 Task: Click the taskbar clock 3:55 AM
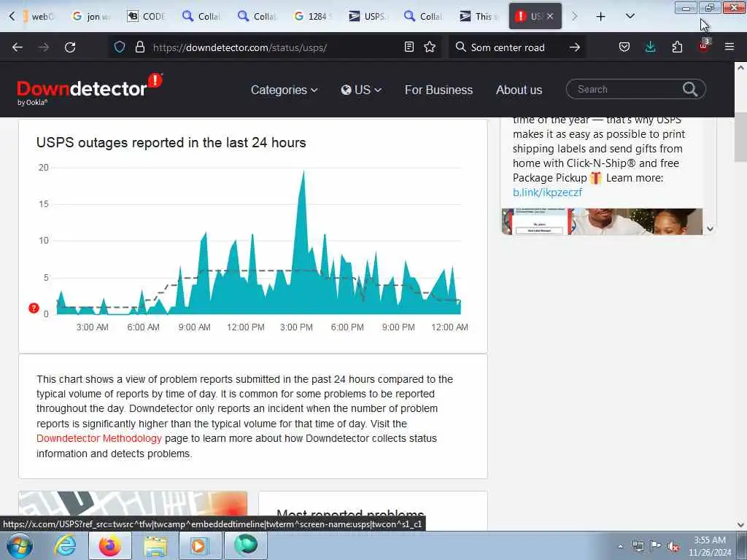pyautogui.click(x=709, y=546)
